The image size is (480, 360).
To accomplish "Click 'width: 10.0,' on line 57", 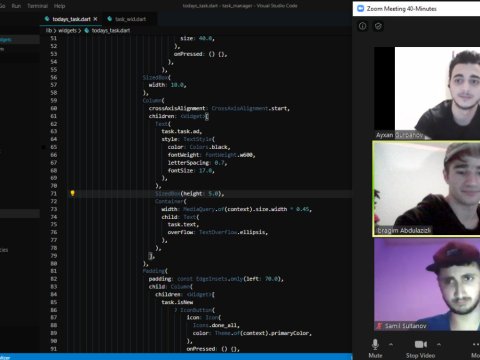I will [x=167, y=85].
